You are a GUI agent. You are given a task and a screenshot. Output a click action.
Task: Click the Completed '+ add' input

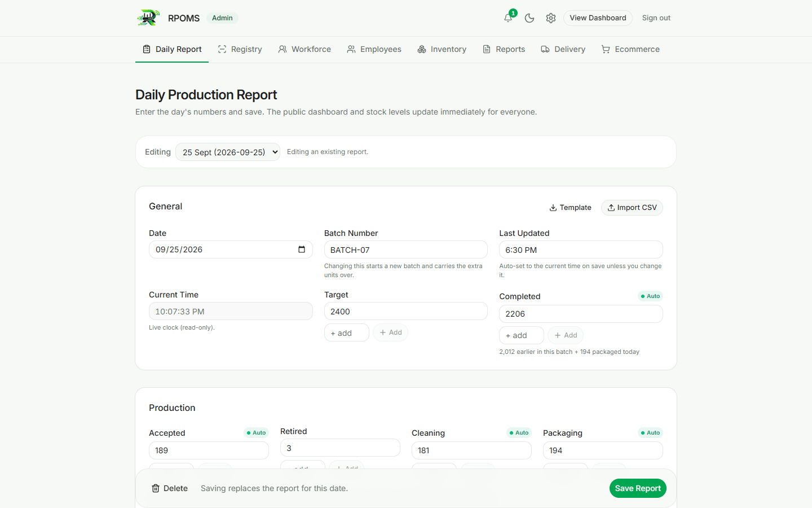tap(522, 335)
